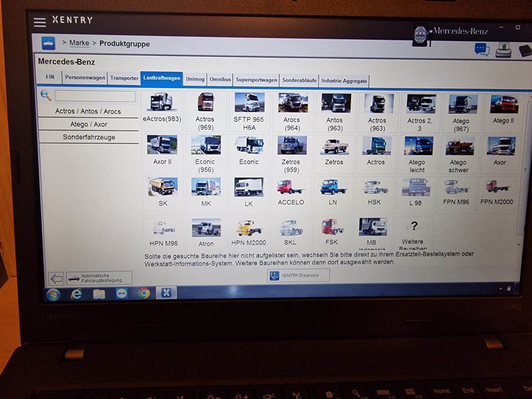Click the search magnifier icon
The image size is (532, 399).
[x=46, y=96]
